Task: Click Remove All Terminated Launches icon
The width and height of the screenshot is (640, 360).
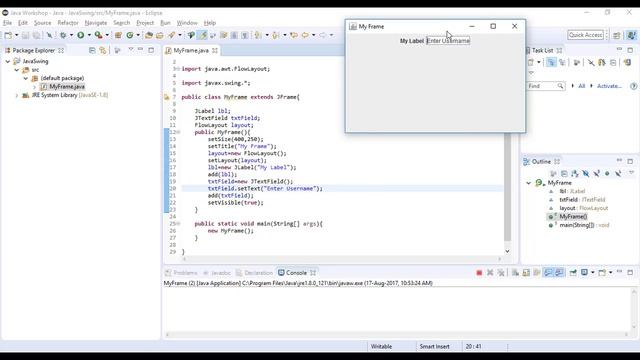Action: pyautogui.click(x=501, y=273)
